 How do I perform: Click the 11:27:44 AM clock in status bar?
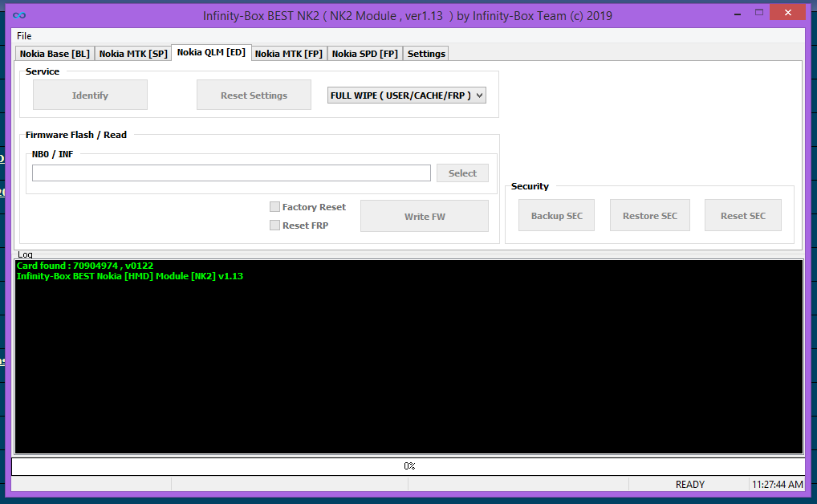point(777,484)
